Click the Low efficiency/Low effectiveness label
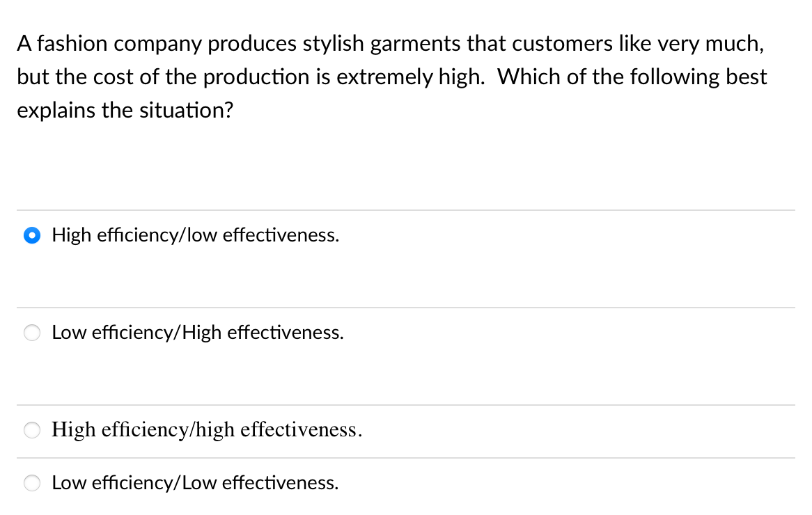Screen dimensions: 812x515 tap(195, 482)
